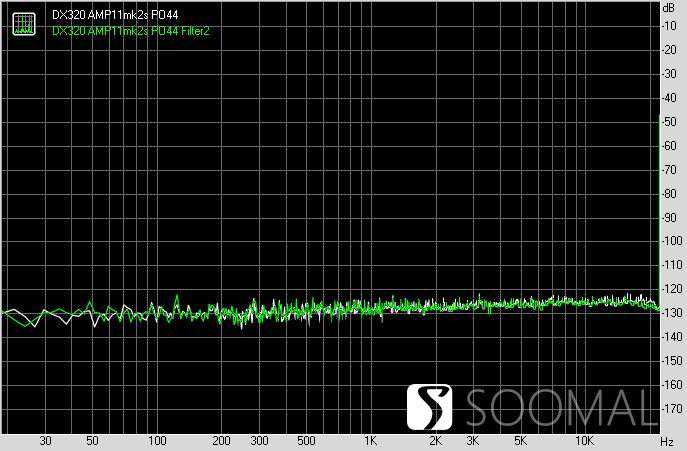Click the -10 dB level label
This screenshot has height=451, width=687.
pyautogui.click(x=669, y=26)
